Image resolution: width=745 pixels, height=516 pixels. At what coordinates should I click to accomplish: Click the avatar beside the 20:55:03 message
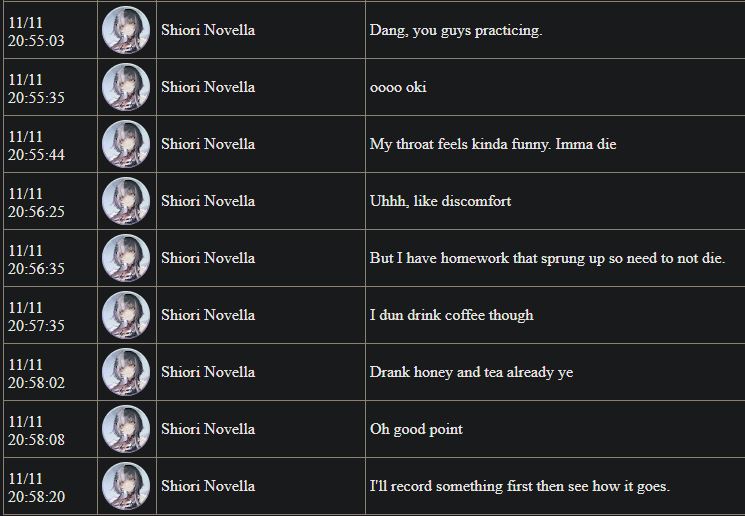coord(126,30)
